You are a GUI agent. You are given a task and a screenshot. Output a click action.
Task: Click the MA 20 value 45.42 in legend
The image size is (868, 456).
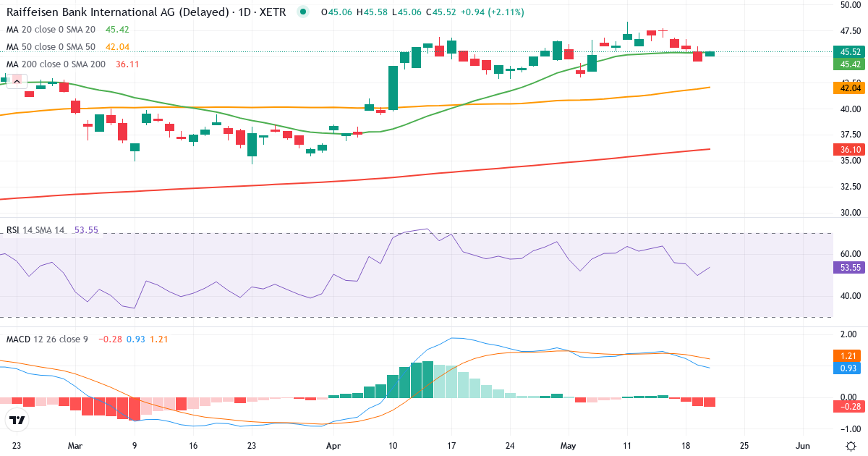coord(117,30)
